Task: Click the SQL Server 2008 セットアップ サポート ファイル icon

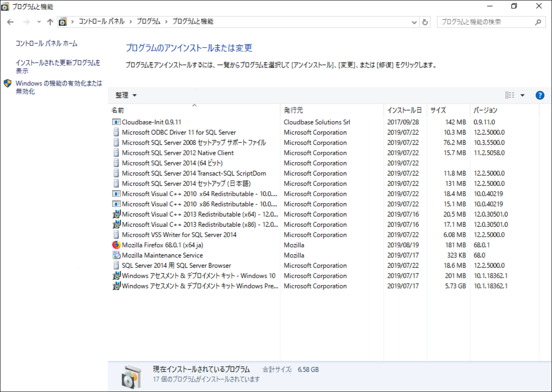Action: point(116,143)
